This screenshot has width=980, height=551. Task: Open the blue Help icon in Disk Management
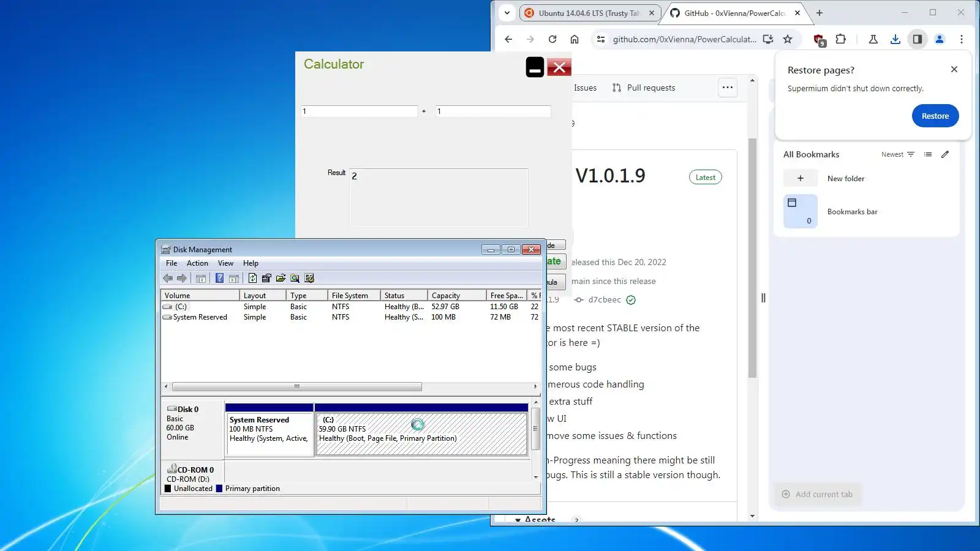pyautogui.click(x=219, y=279)
